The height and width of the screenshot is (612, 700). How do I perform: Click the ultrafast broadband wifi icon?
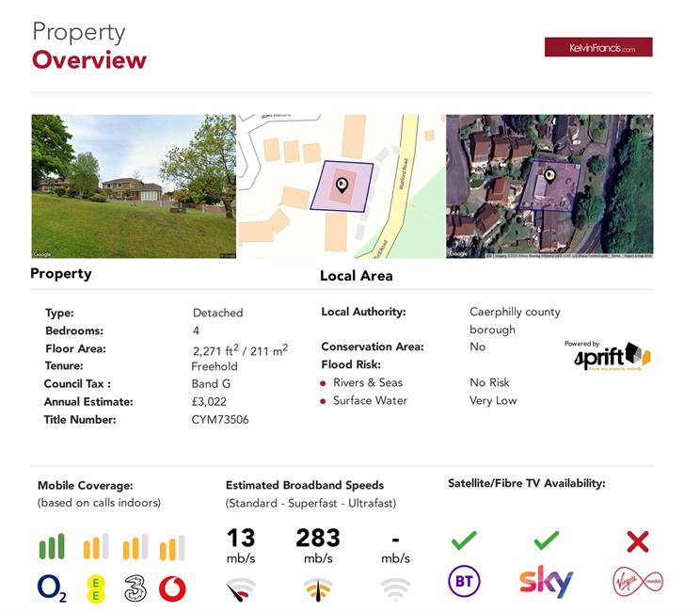[395, 589]
